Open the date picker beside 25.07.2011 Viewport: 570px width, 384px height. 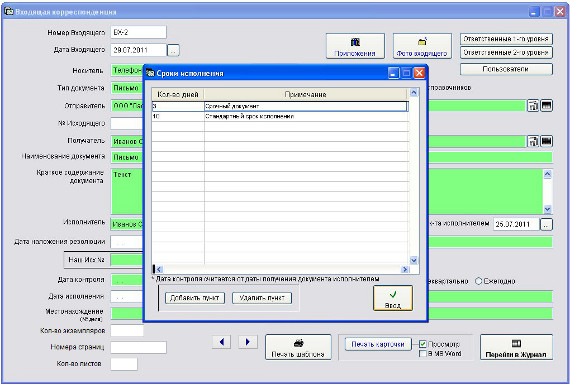point(546,224)
